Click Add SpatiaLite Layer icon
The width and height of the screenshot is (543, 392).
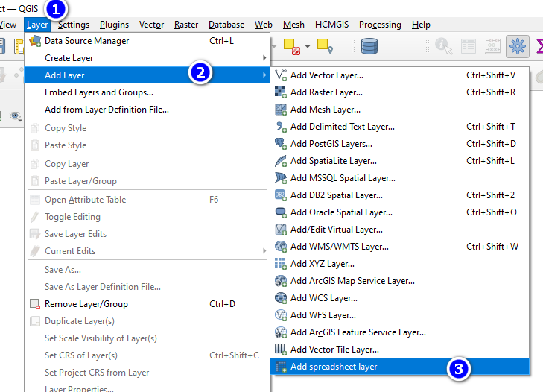[x=281, y=161]
